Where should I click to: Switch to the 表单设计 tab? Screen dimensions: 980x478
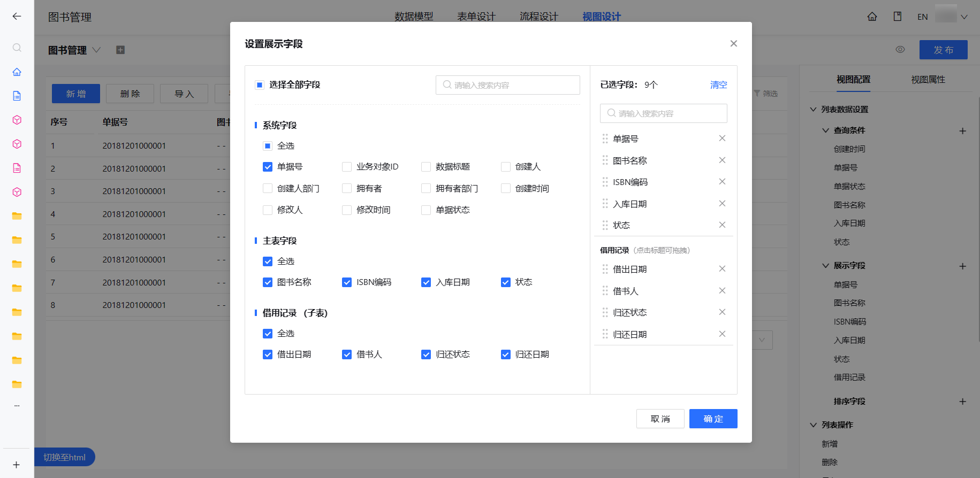point(476,17)
